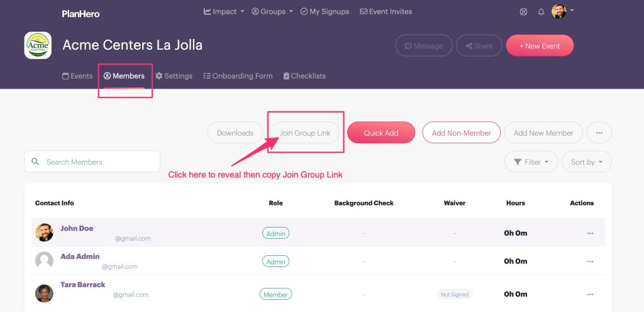Screen dimensions: 644x313
Task: Click the Quick Add button
Action: 381,133
